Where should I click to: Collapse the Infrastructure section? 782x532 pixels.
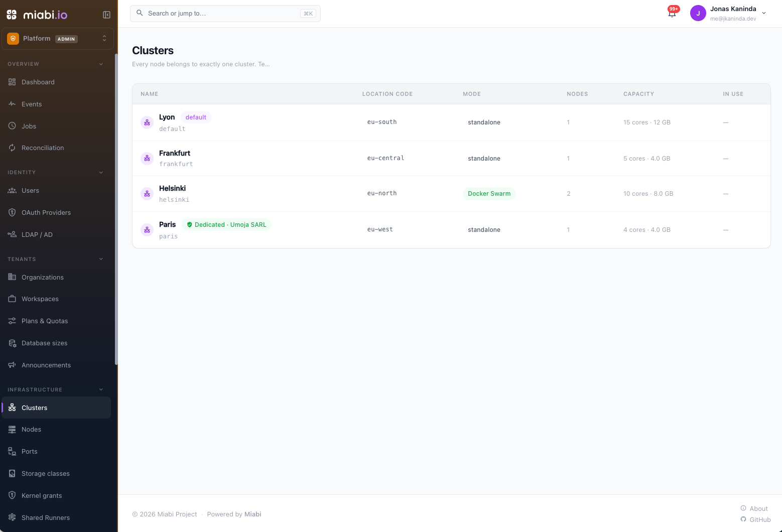coord(101,390)
